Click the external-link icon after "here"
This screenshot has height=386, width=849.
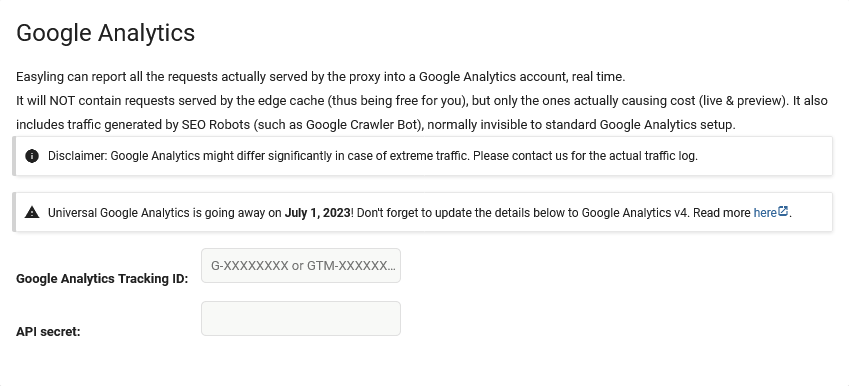783,212
